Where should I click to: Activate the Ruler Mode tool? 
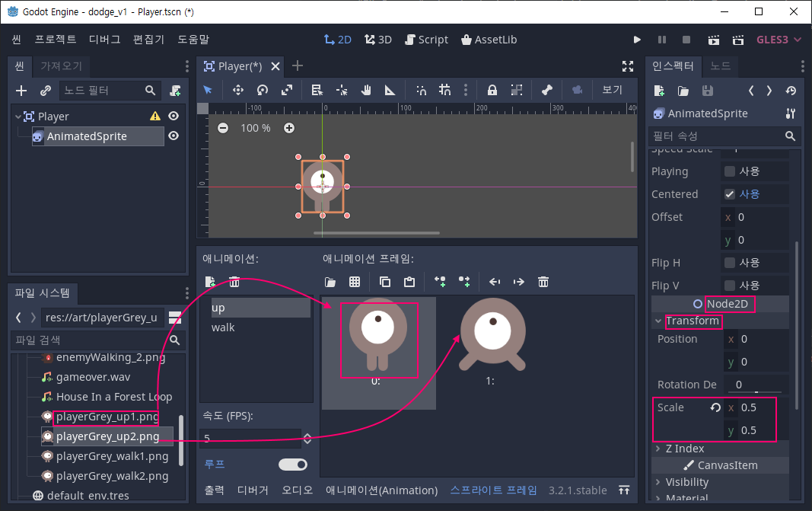390,90
